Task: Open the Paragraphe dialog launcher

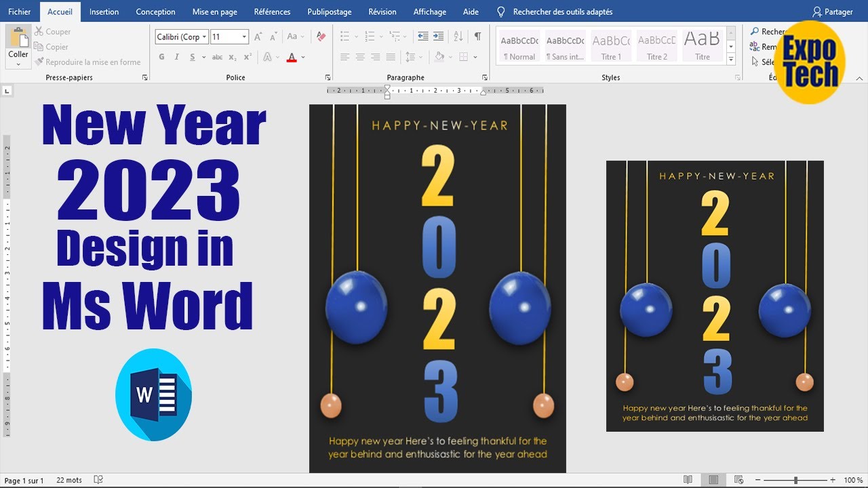Action: (485, 78)
